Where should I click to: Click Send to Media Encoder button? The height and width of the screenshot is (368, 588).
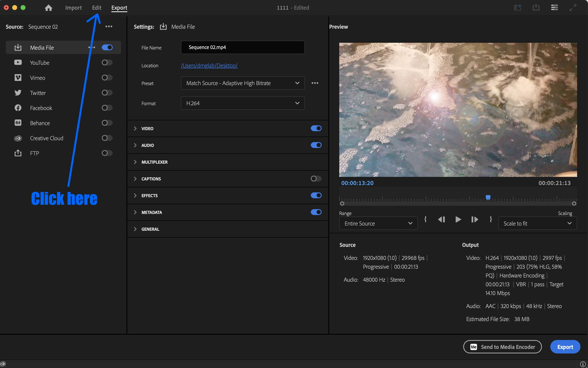[502, 347]
